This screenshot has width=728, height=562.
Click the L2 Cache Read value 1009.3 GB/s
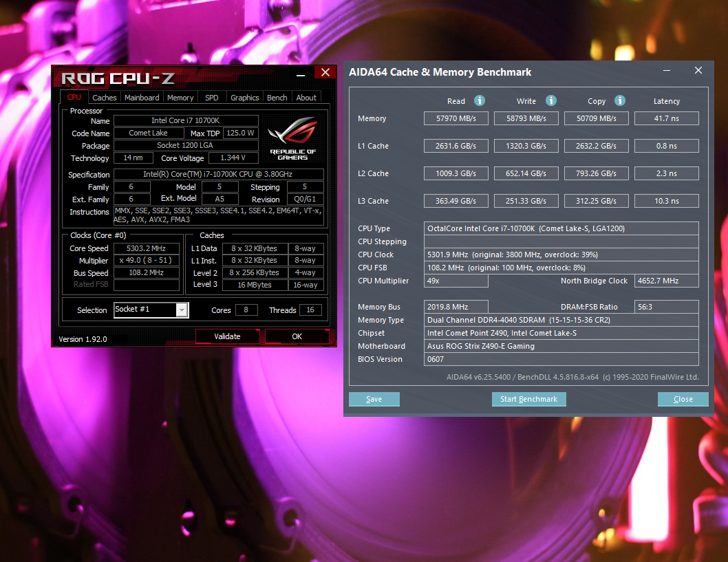tap(456, 173)
